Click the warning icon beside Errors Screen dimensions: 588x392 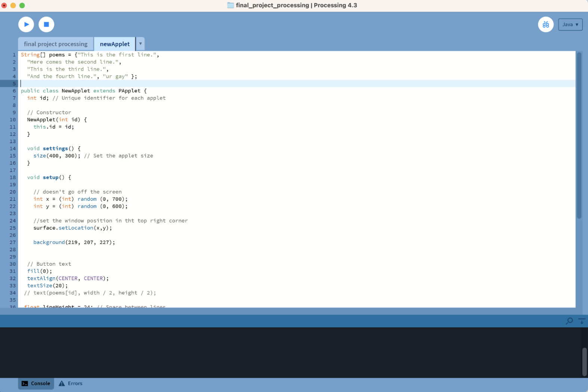tap(62, 383)
